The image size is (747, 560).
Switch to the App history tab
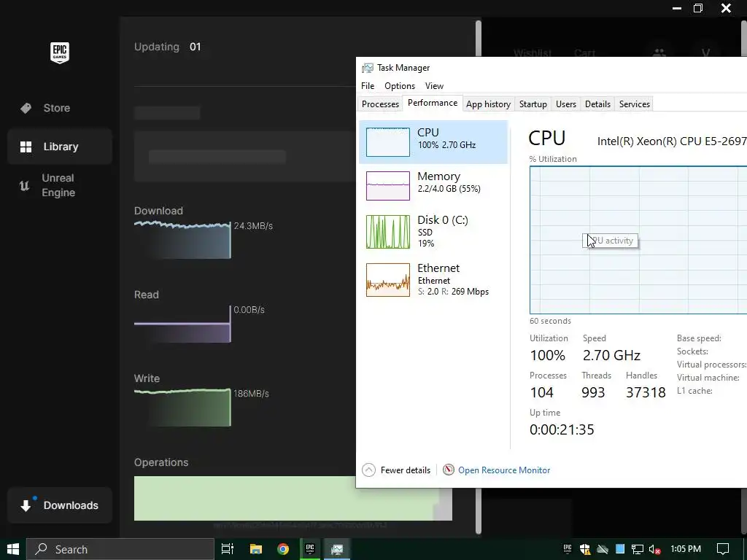(488, 104)
